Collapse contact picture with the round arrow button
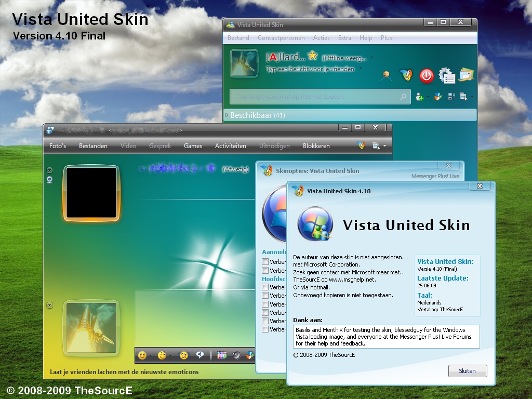The width and height of the screenshot is (532, 399). (49, 170)
